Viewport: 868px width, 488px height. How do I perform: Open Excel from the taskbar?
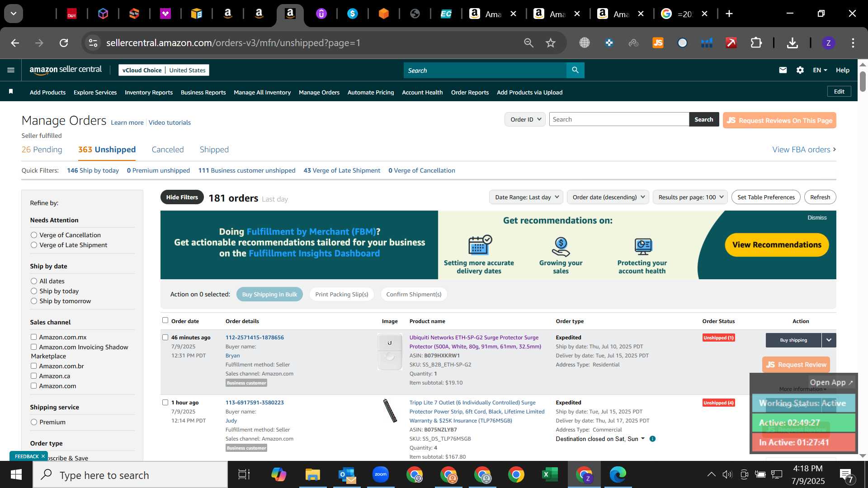[550, 474]
